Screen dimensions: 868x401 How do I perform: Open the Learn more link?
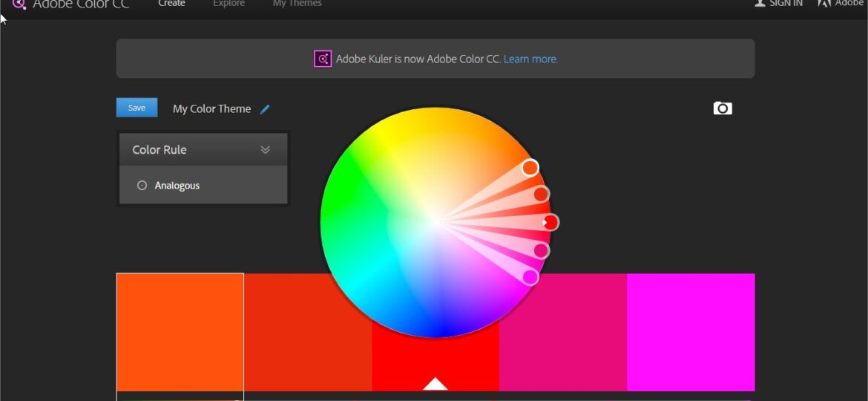(x=530, y=59)
